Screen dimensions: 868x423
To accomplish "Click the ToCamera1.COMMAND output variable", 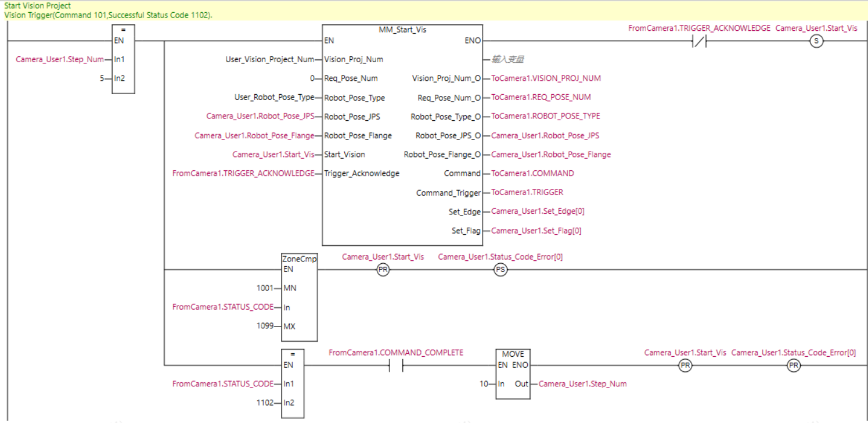I will pyautogui.click(x=531, y=173).
